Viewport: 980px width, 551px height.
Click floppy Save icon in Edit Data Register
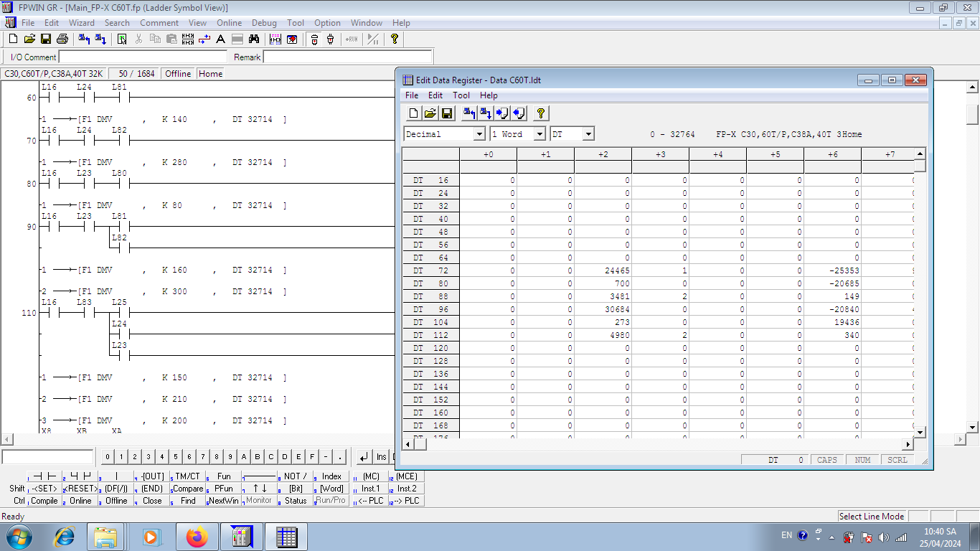click(x=446, y=113)
